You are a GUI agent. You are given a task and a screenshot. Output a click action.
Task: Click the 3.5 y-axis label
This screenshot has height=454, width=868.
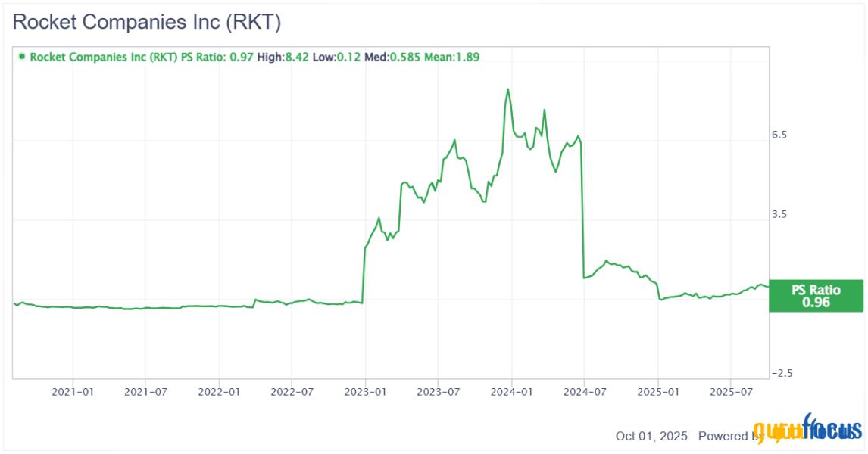(779, 214)
